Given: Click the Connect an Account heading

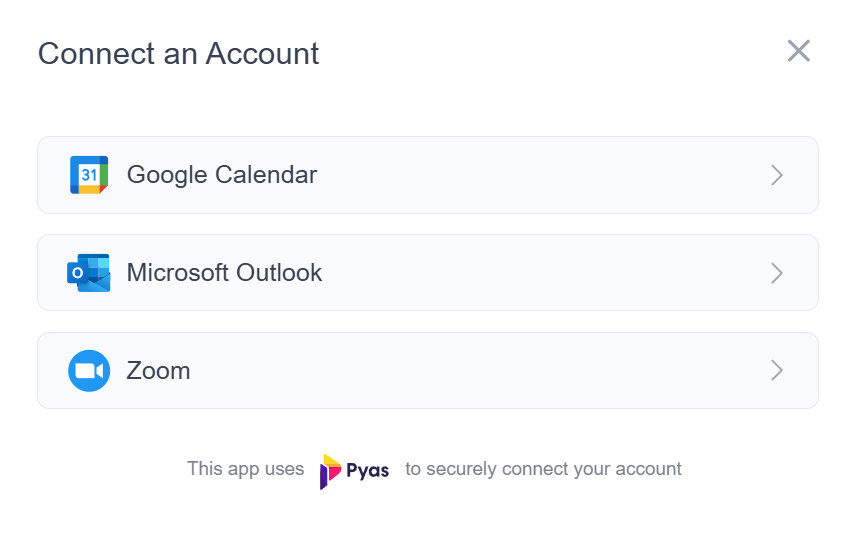Looking at the screenshot, I should click(178, 54).
